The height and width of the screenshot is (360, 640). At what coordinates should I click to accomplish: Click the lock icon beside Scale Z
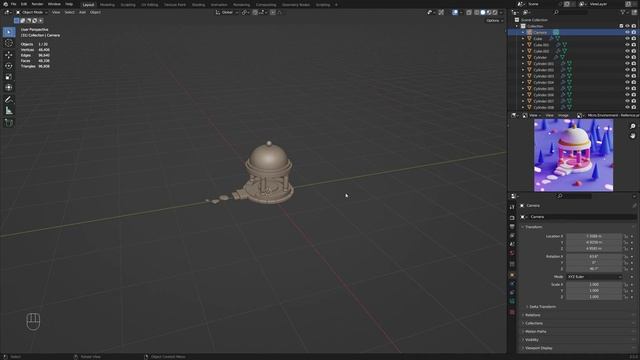pyautogui.click(x=626, y=297)
